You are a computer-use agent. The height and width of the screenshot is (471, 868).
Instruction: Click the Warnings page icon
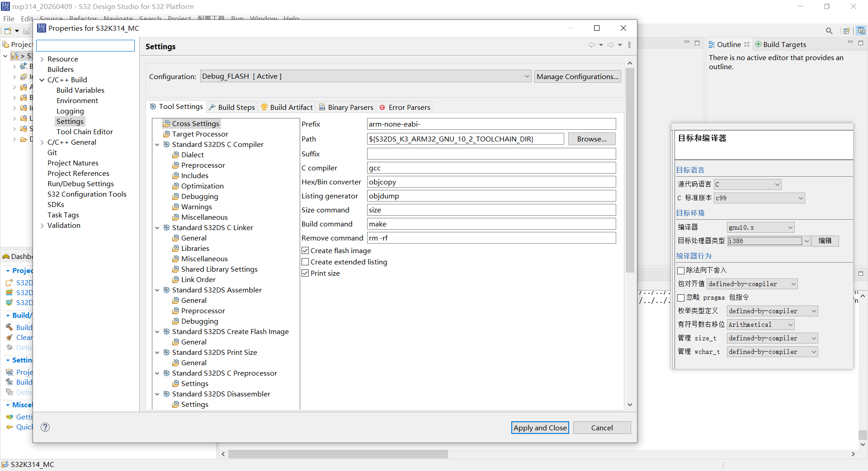pos(175,207)
